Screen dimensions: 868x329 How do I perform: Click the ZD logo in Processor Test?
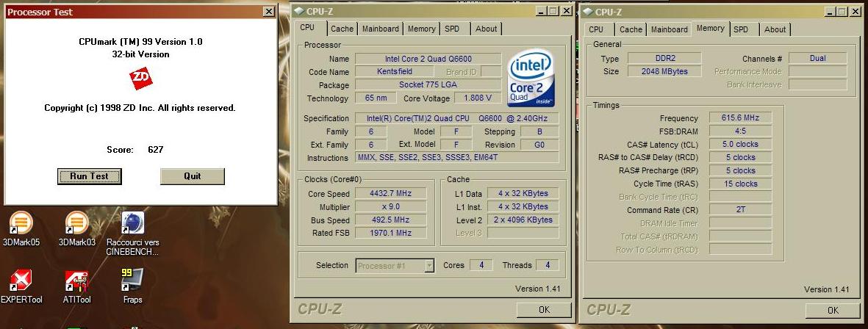[140, 79]
